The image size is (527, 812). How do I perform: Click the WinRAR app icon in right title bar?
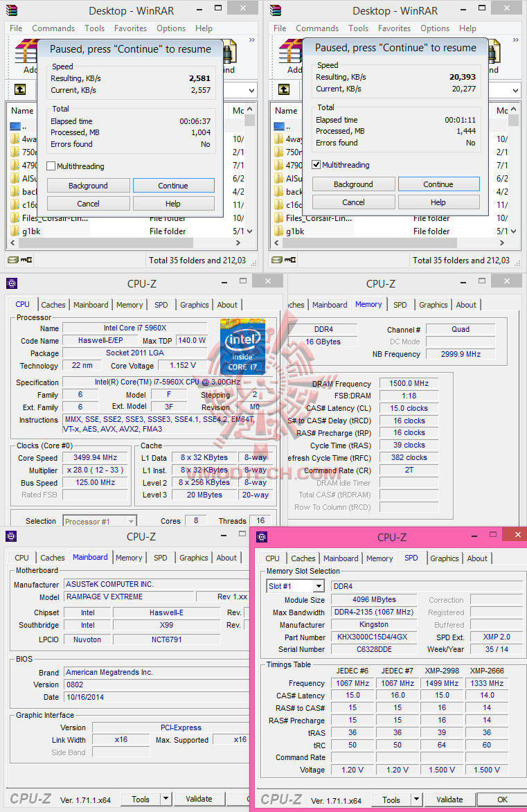point(276,10)
